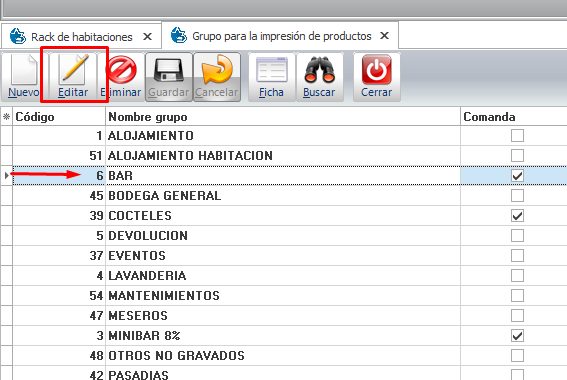Select the PASADIAS row
The image size is (567, 380).
pyautogui.click(x=283, y=373)
